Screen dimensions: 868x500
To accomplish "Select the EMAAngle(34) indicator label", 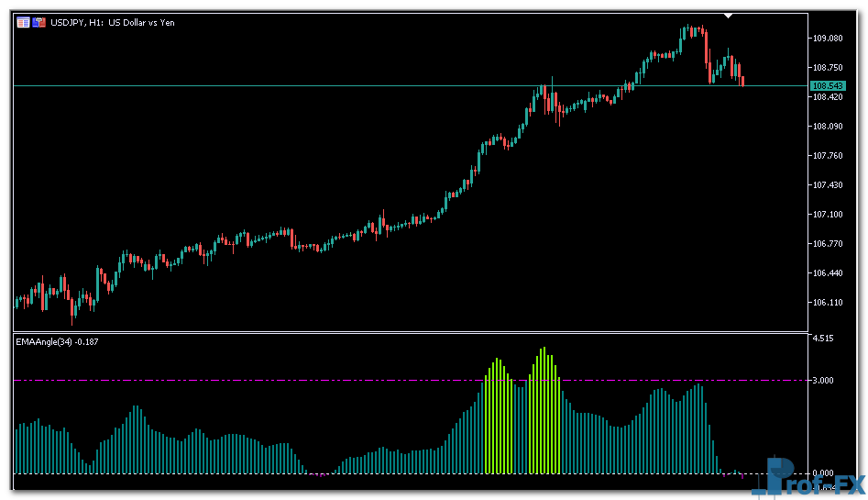I will click(57, 342).
